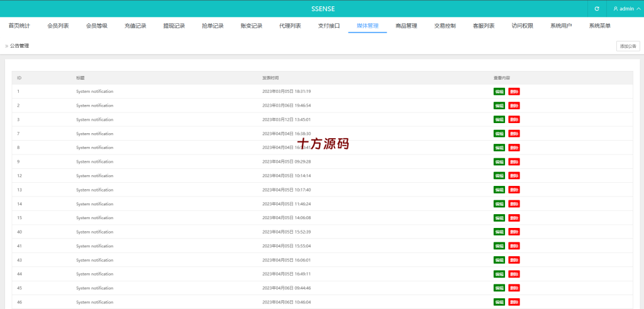
Task: Open 充值记录 tab
Action: click(x=135, y=26)
